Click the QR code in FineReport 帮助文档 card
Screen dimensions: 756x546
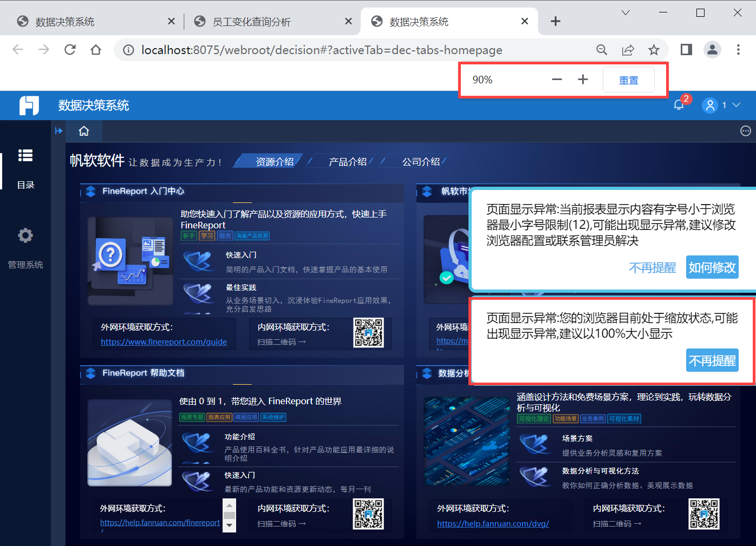(369, 514)
